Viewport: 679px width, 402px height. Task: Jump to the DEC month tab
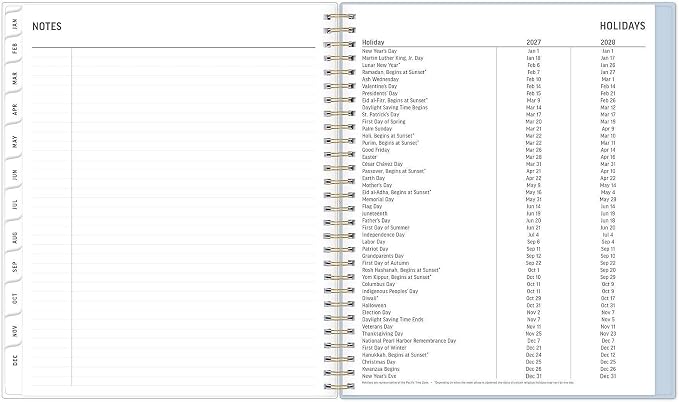(x=14, y=360)
